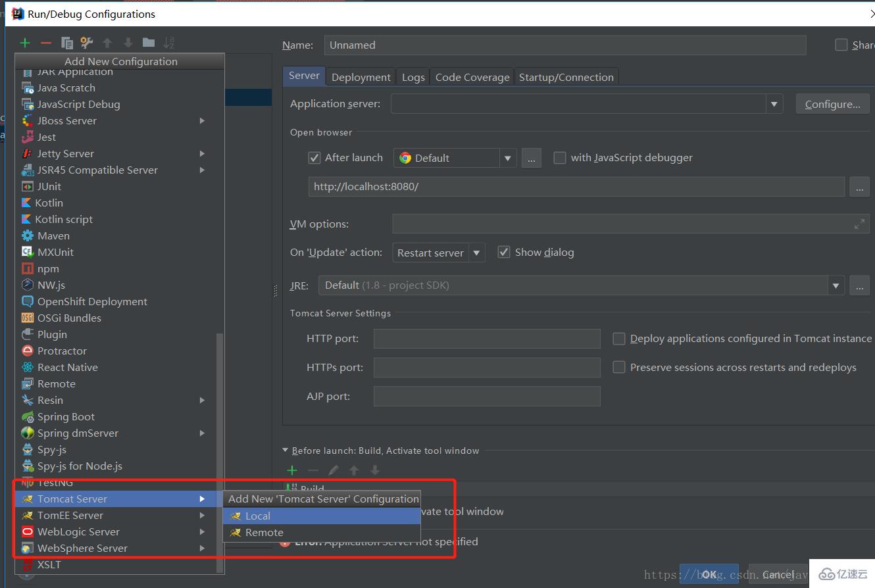
Task: Click the Copy Configuration icon
Action: (66, 43)
